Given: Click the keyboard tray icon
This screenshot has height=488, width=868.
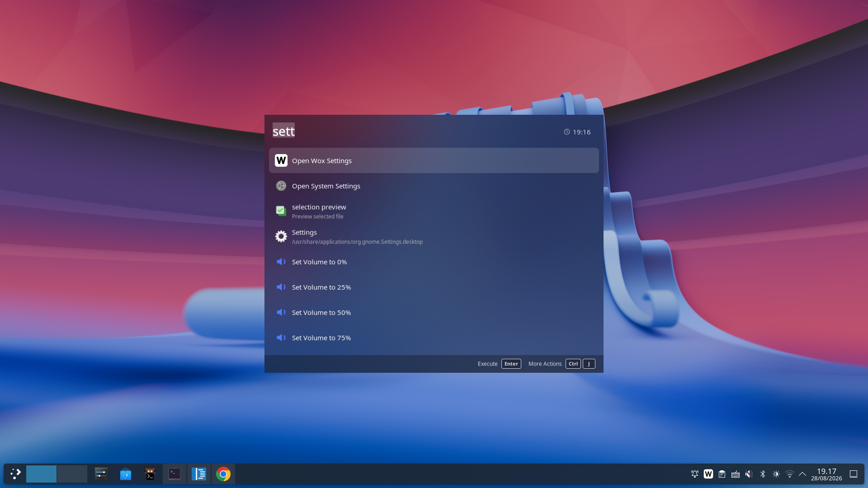Looking at the screenshot, I should click(x=736, y=474).
